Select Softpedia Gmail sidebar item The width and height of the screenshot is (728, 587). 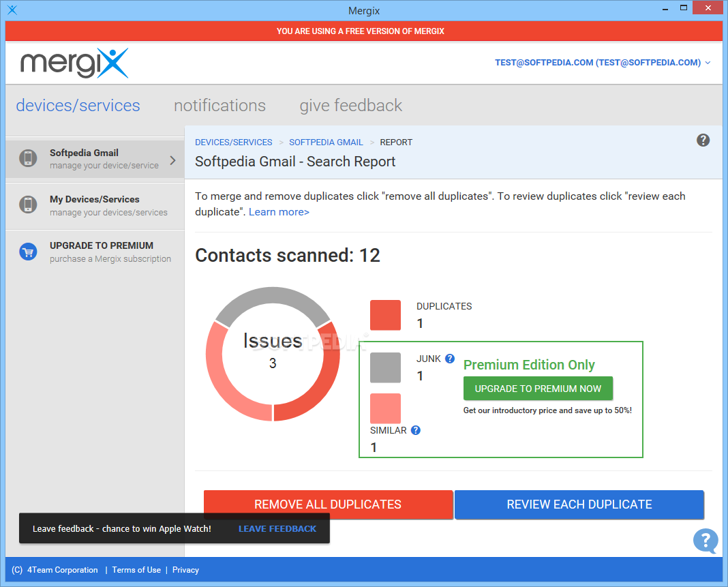pyautogui.click(x=95, y=158)
